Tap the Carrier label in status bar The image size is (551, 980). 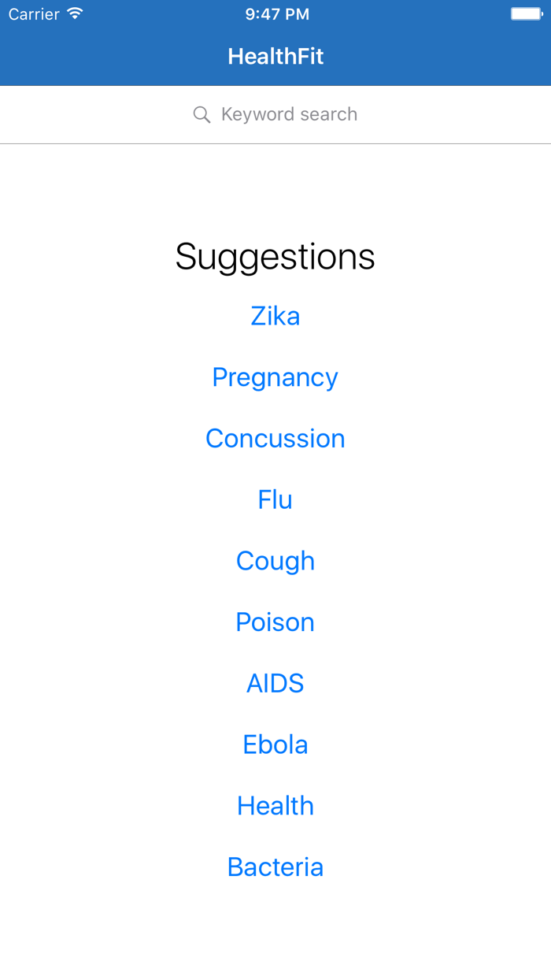point(34,14)
